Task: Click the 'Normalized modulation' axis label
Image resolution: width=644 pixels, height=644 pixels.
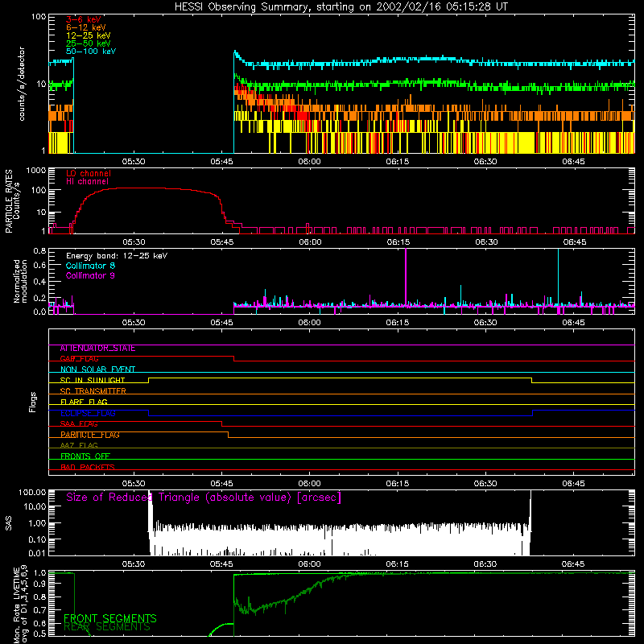Action: coord(20,281)
